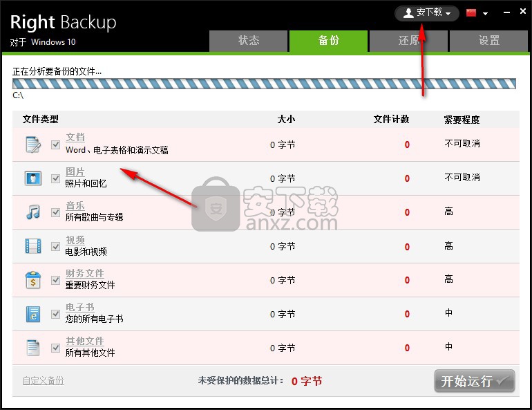Click the 高 priority in 视频 row
Screen dimensions: 532x410
click(x=448, y=245)
